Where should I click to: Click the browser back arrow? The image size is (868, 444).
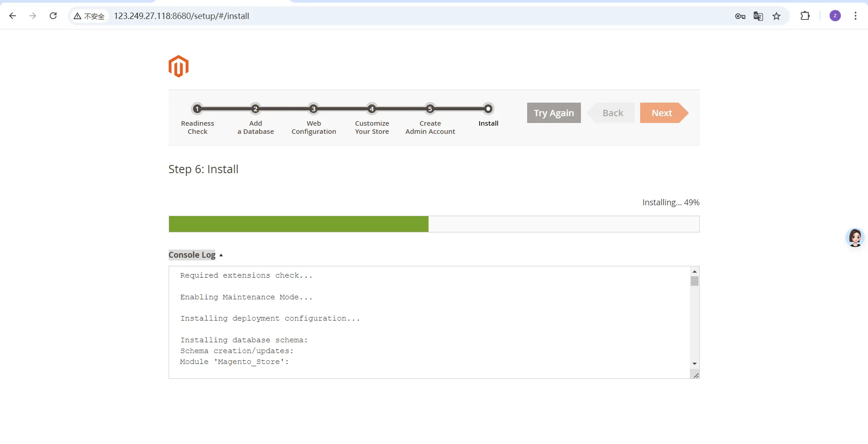[x=13, y=16]
